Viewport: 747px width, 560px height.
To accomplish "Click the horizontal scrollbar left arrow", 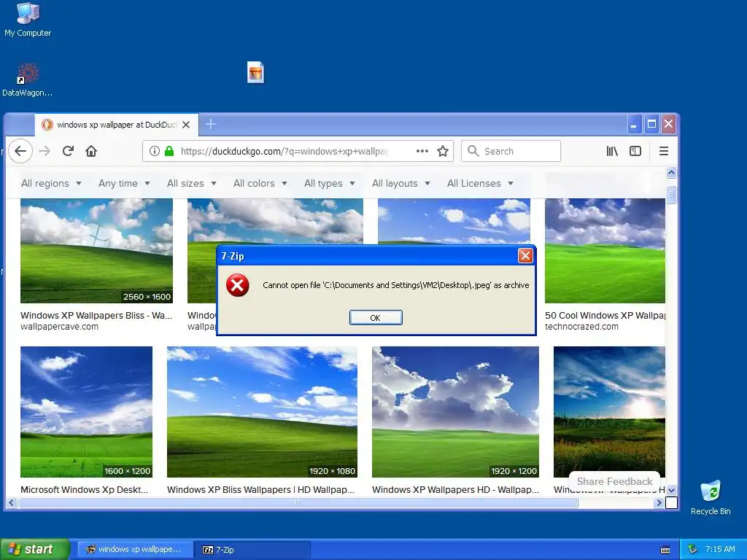I will [12, 502].
